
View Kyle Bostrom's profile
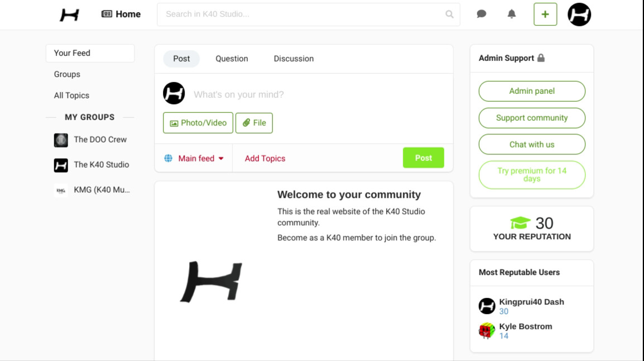(x=525, y=326)
